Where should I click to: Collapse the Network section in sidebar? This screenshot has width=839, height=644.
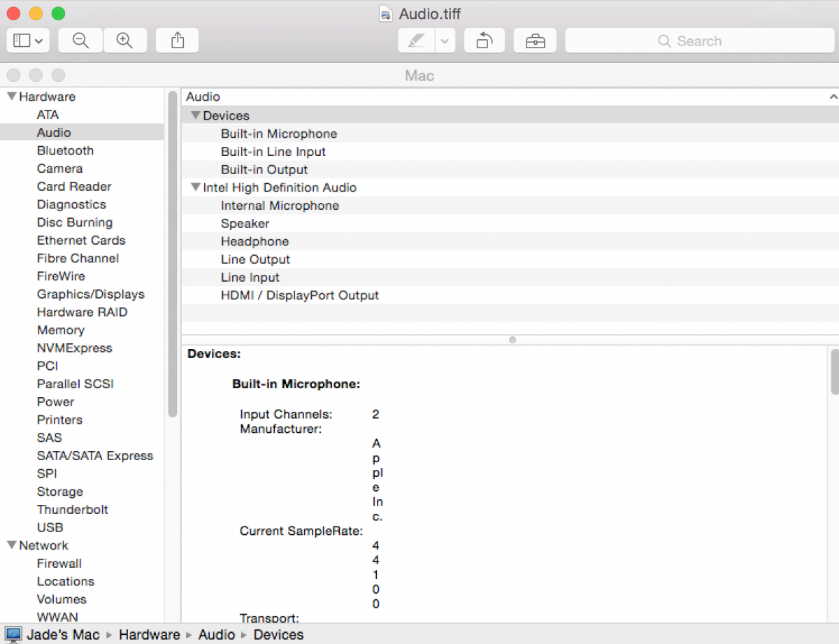(11, 545)
